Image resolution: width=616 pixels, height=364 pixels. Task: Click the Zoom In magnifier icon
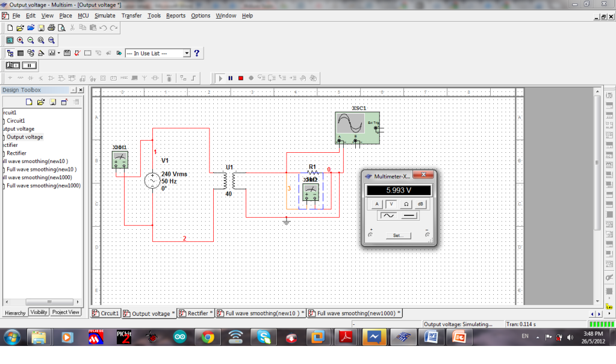pos(20,40)
